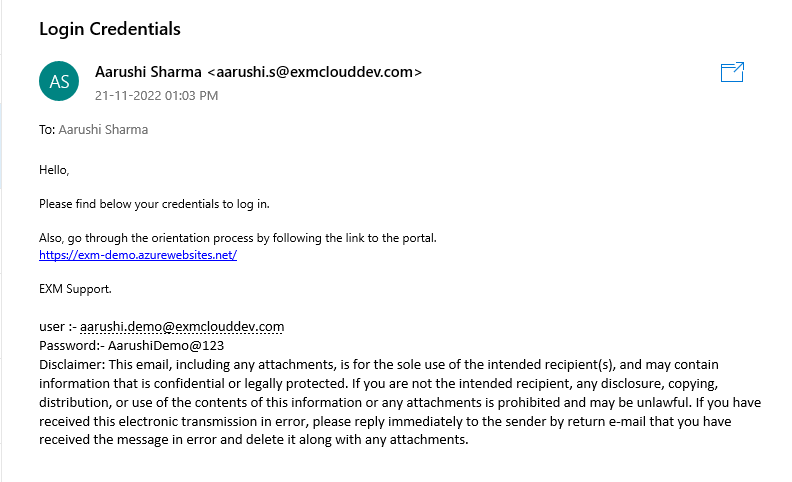Click the 21-11-2022 01:03 PM timestamp
The height and width of the screenshot is (482, 792).
157,95
